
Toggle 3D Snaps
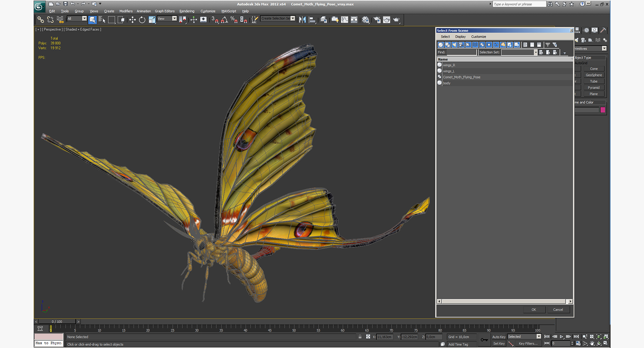[x=215, y=20]
